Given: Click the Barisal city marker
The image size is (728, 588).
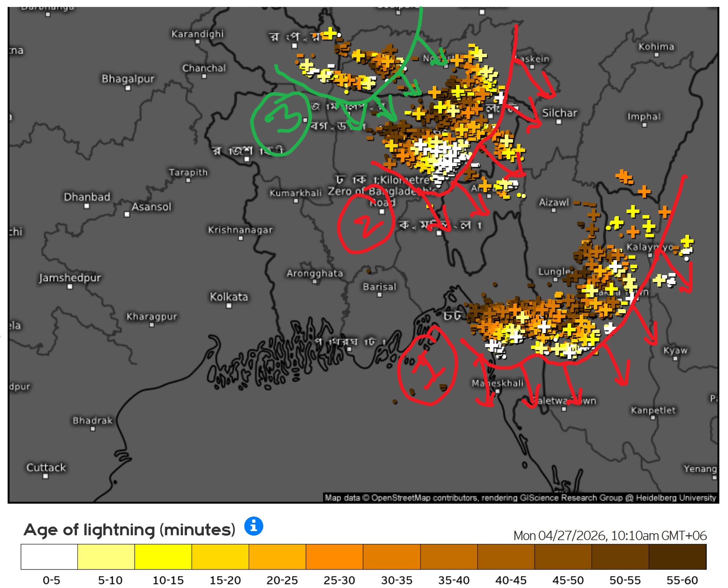Looking at the screenshot, I should pyautogui.click(x=379, y=295).
